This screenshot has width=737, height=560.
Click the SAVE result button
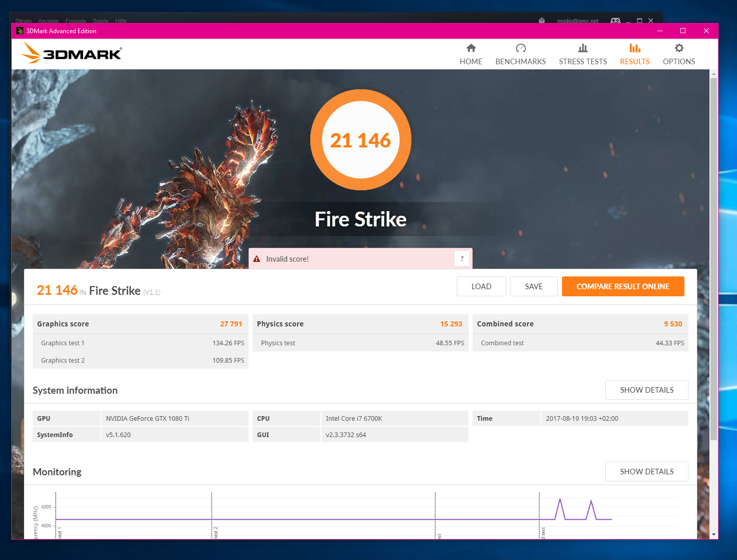pos(534,287)
